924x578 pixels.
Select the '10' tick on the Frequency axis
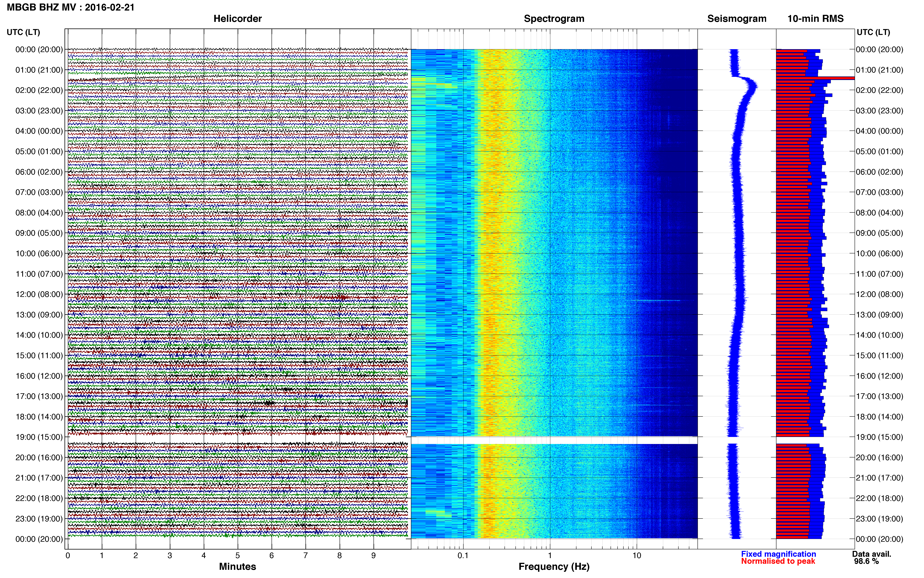pyautogui.click(x=637, y=555)
